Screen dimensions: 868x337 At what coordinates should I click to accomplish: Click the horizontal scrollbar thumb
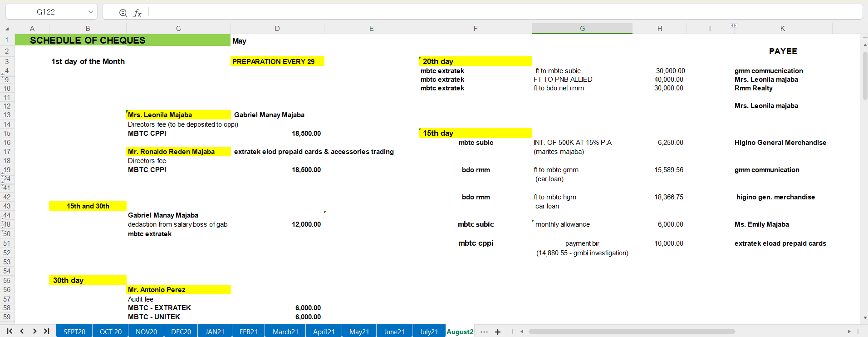(x=631, y=332)
